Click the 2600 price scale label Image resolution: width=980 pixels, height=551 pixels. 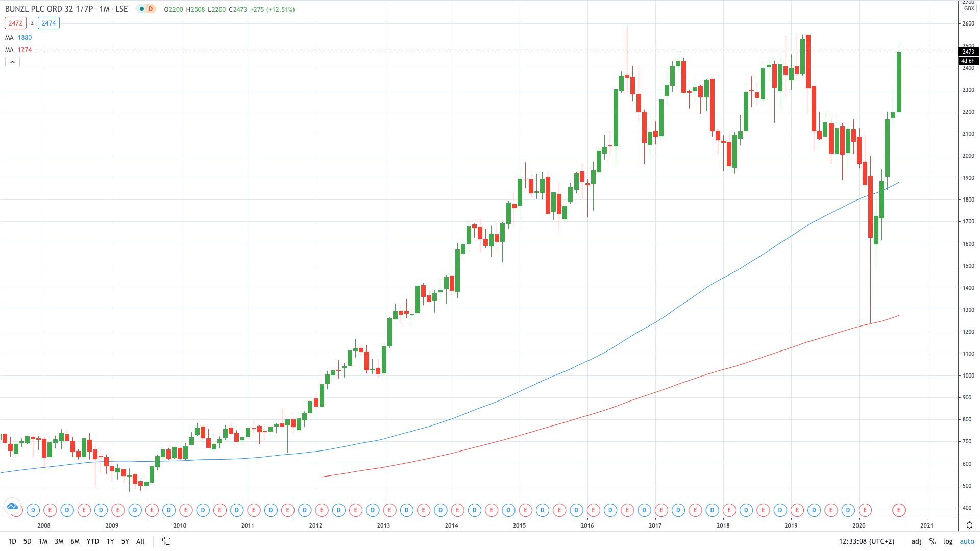968,23
